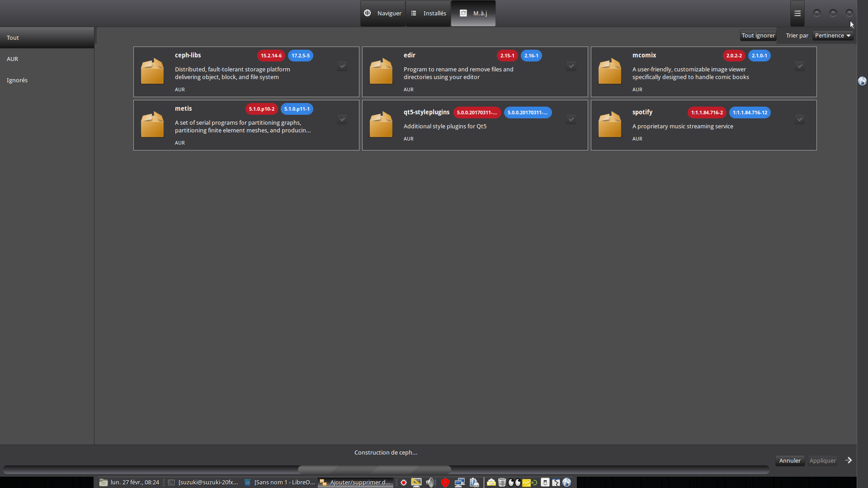The width and height of the screenshot is (868, 488).
Task: Toggle the edir update checkbox
Action: (571, 66)
